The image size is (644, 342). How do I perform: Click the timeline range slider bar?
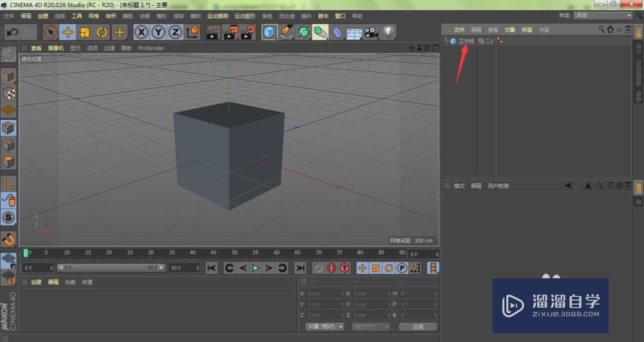coord(111,268)
